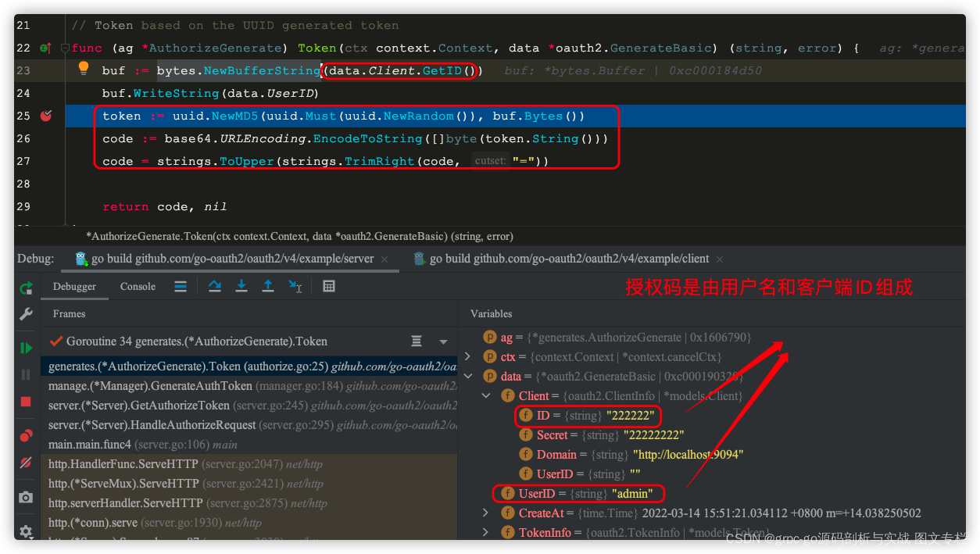
Task: Open the wrench Modify Run Configuration icon
Action: tap(26, 314)
